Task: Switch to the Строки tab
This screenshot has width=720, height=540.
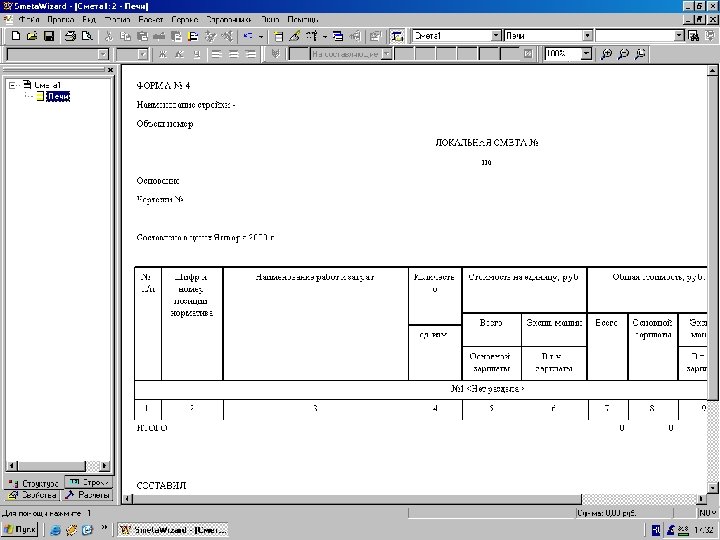Action: coord(89,482)
